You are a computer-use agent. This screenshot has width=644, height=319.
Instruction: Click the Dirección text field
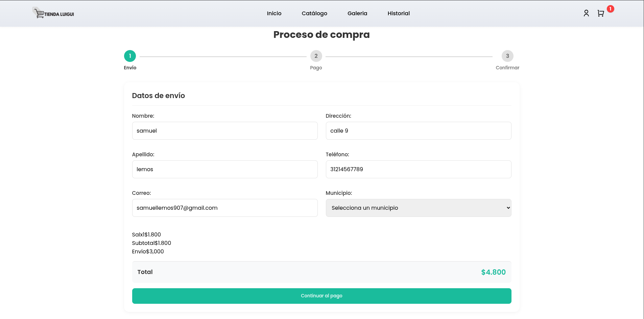coord(418,131)
